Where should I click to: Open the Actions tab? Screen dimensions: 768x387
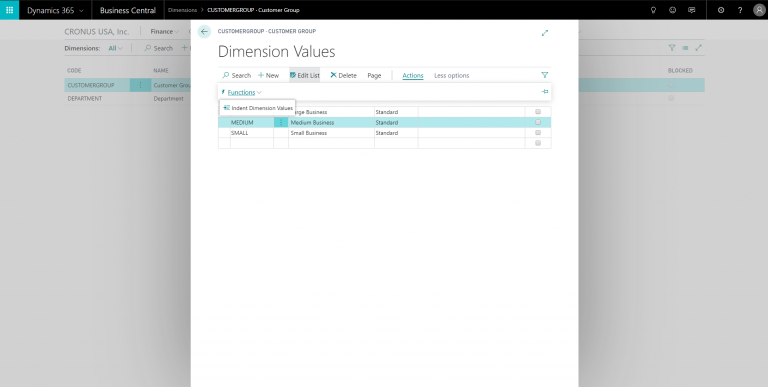412,75
